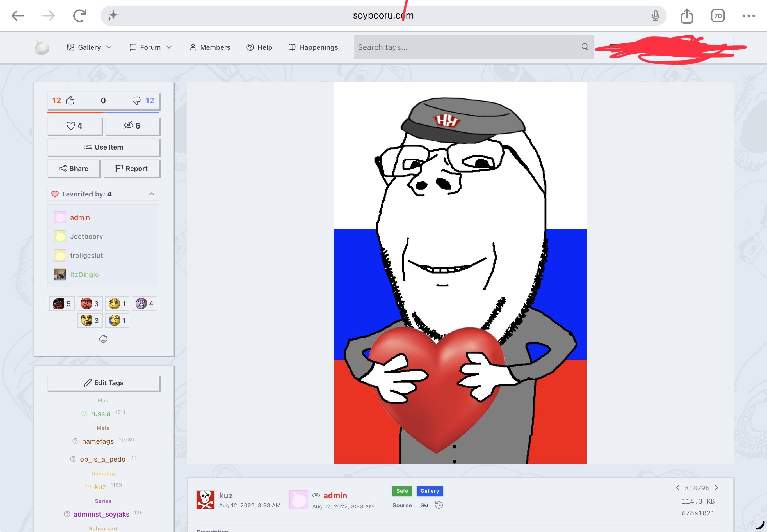Open the kuz tag help icon

pos(88,487)
